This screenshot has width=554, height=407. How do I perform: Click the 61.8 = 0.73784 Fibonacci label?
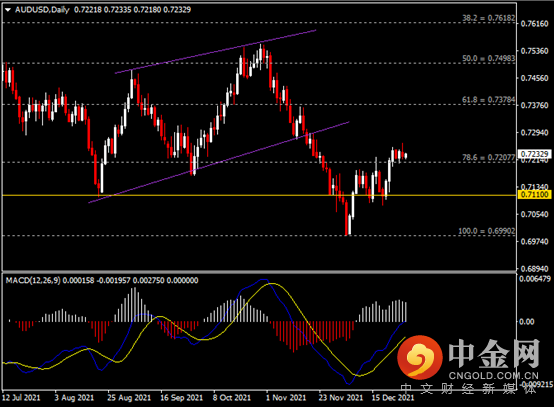tap(489, 100)
